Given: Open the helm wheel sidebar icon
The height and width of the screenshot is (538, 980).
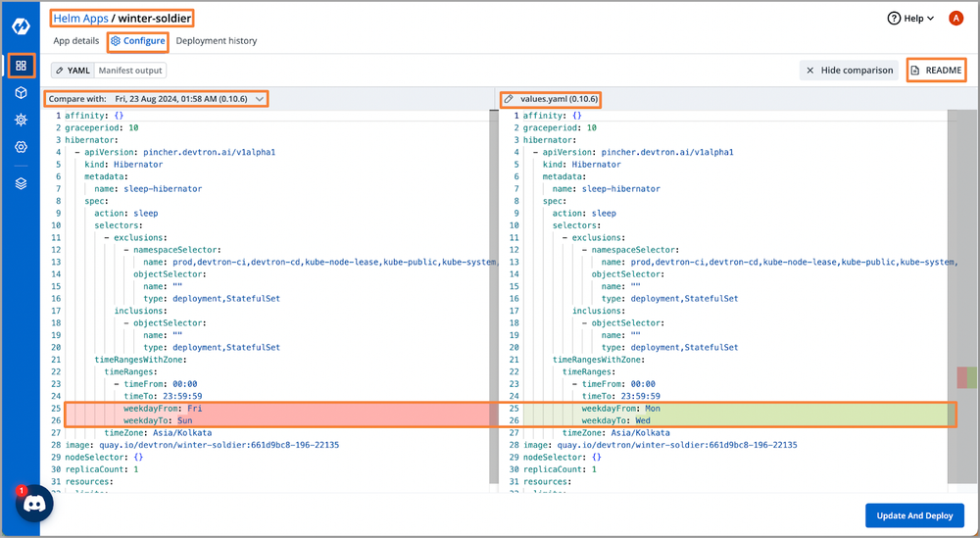Looking at the screenshot, I should click(21, 120).
